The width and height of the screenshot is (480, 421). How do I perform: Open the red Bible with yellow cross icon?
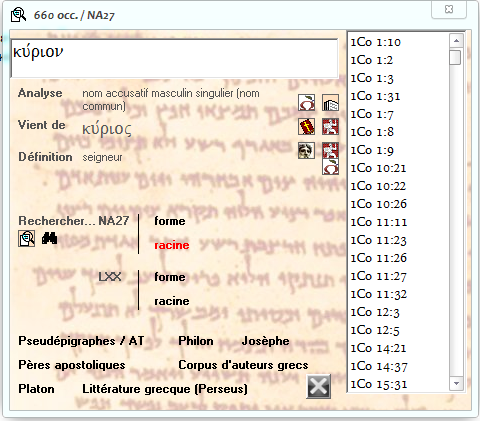306,126
